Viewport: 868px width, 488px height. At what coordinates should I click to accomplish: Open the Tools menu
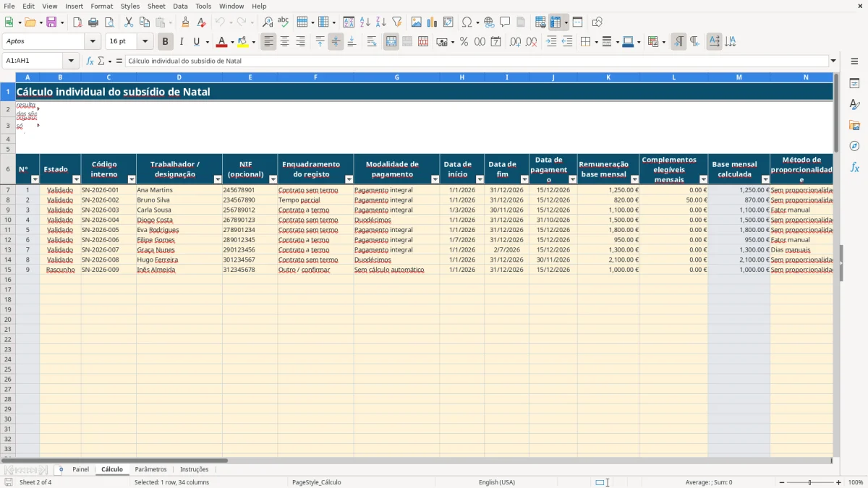203,6
